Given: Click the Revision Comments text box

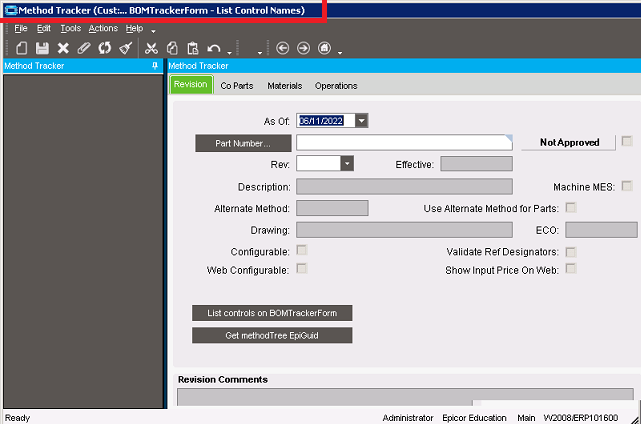Looking at the screenshot, I should tap(405, 397).
